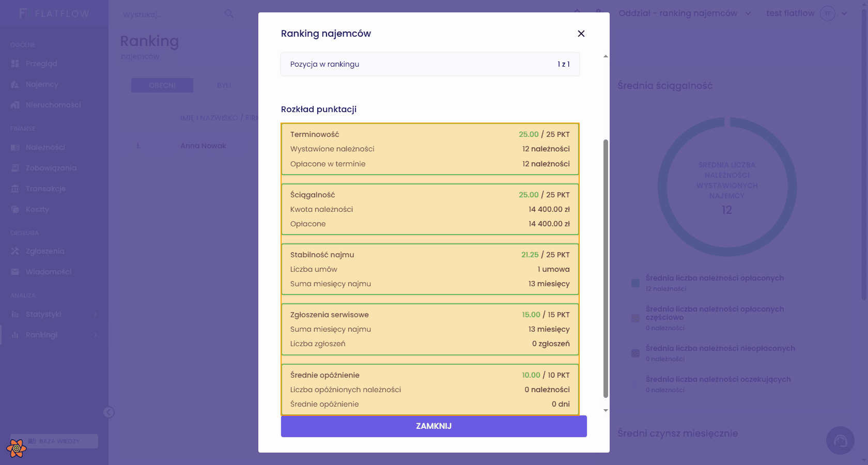Viewport: 868px width, 465px height.
Task: Open Przegląd in the sidebar
Action: pyautogui.click(x=41, y=64)
